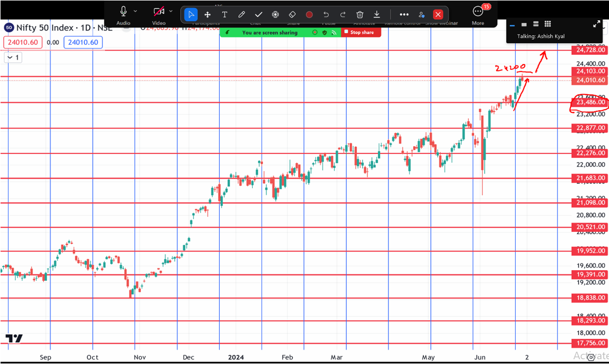Screen dimensions: 609x364
Task: Open the video options arrow
Action: [x=171, y=11]
